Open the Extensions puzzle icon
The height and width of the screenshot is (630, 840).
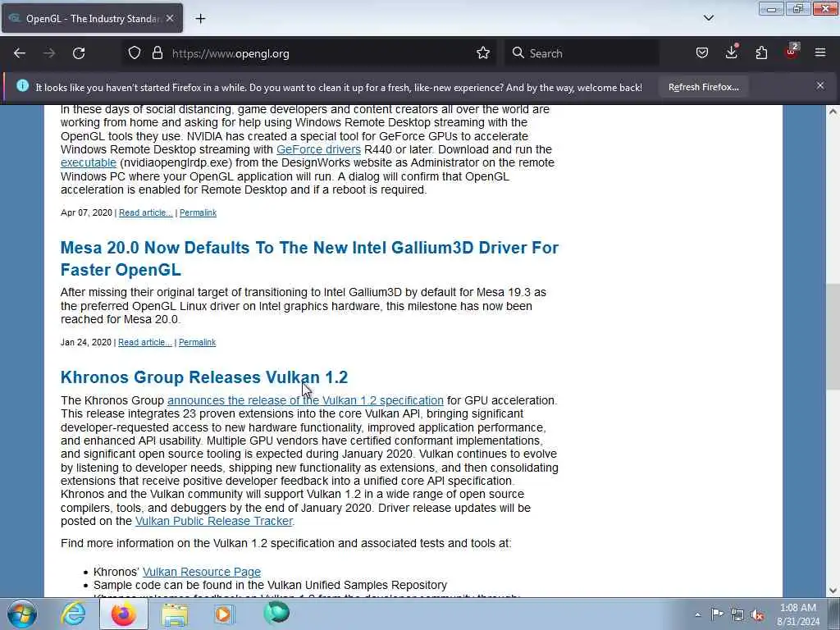point(761,53)
